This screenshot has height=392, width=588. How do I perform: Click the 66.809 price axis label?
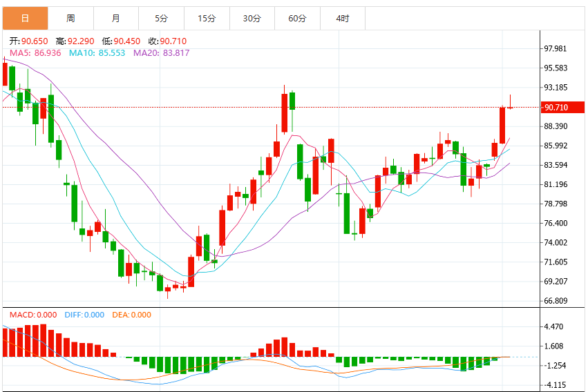[x=556, y=301]
